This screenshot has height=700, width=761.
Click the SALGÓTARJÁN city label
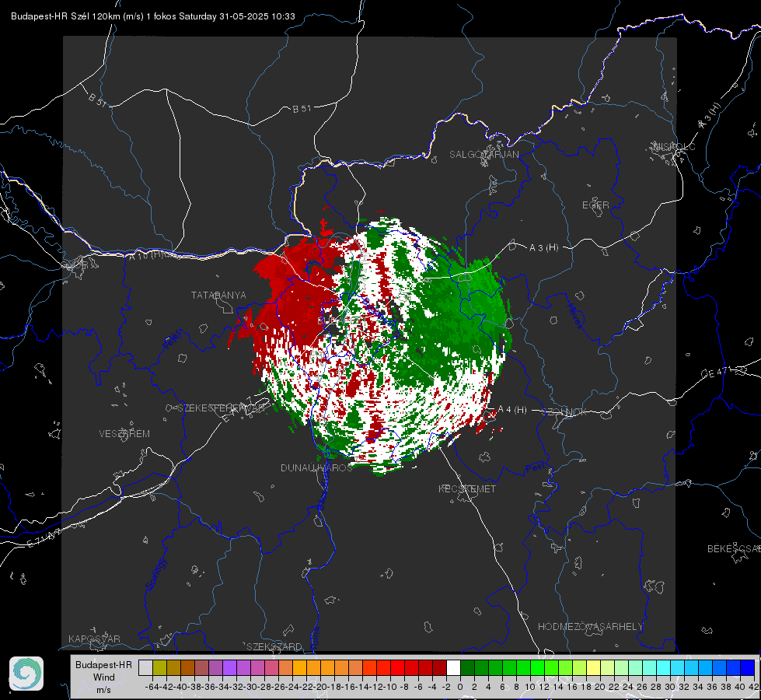[483, 155]
